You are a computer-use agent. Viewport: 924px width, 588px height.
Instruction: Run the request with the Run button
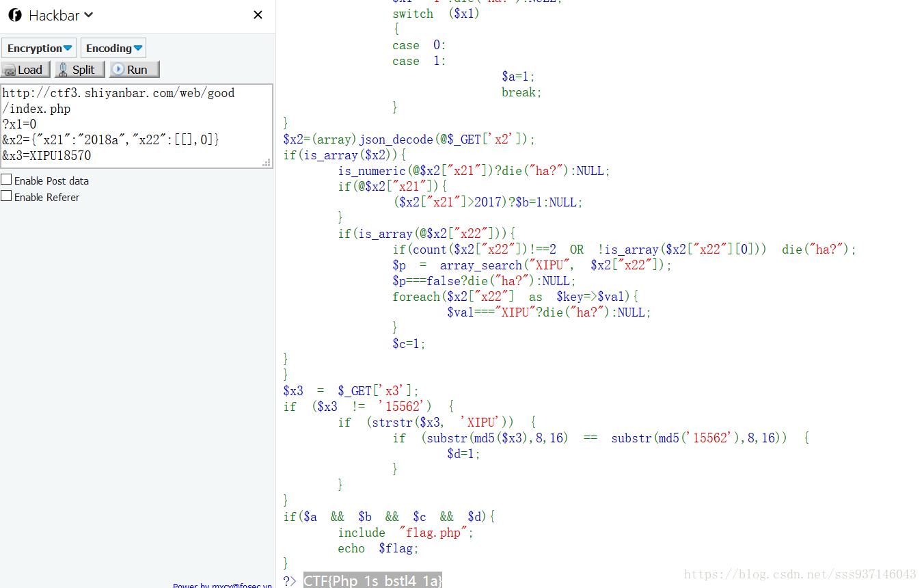pyautogui.click(x=134, y=69)
